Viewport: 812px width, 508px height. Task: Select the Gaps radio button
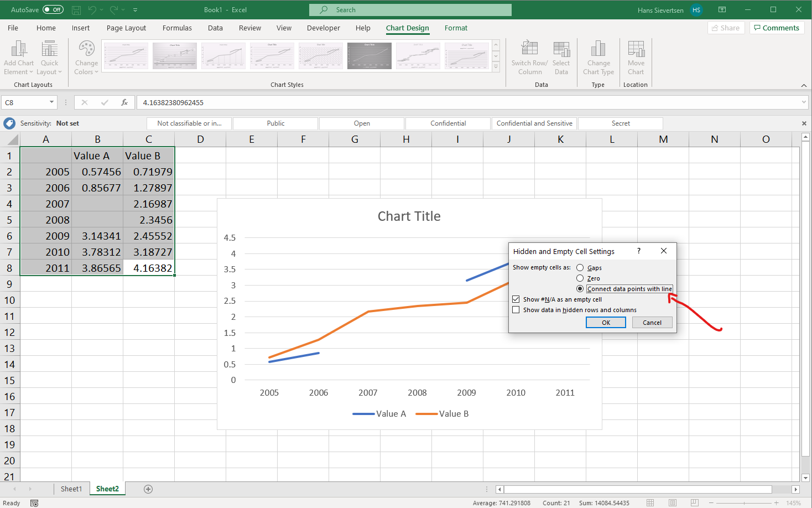pos(580,268)
